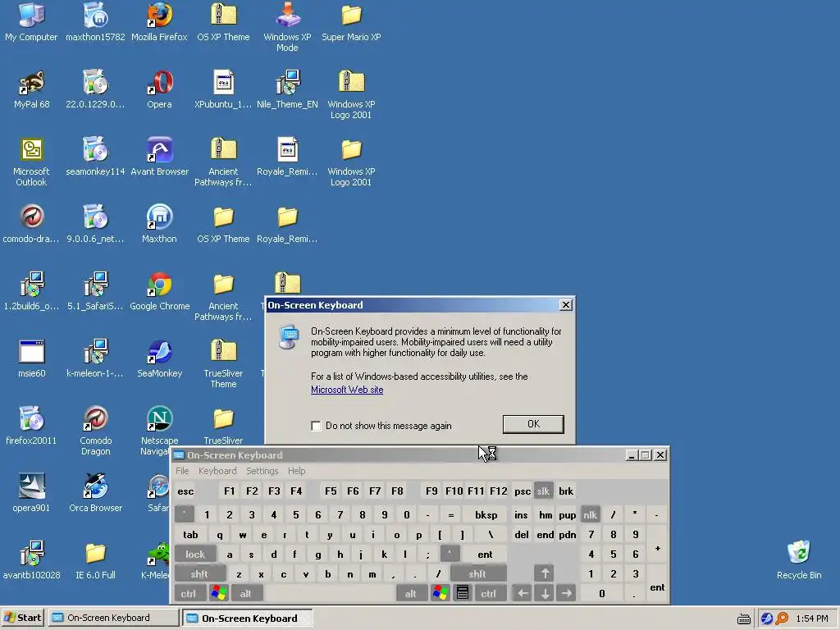Click the F5 function key
The width and height of the screenshot is (840, 630).
click(331, 491)
